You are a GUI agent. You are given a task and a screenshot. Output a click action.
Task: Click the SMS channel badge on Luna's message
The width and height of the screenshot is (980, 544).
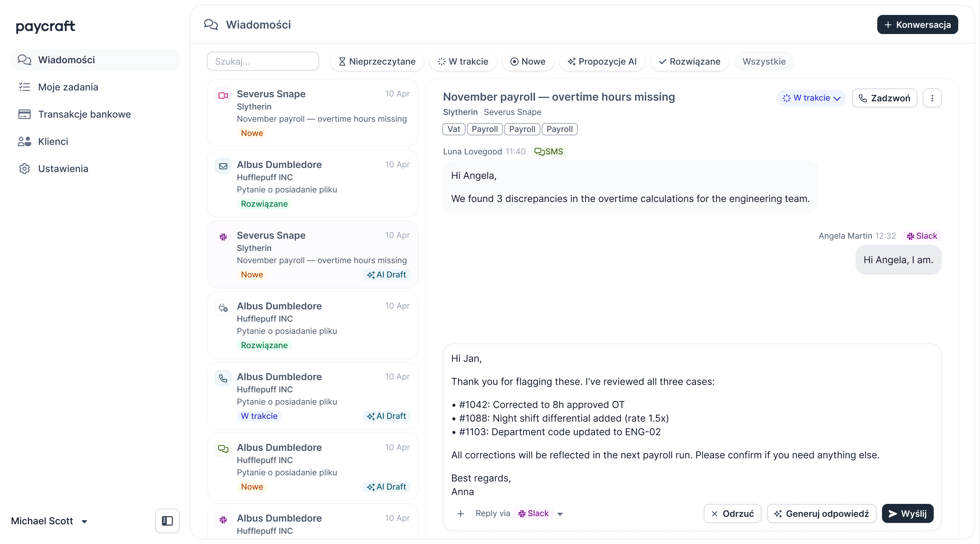(x=549, y=151)
